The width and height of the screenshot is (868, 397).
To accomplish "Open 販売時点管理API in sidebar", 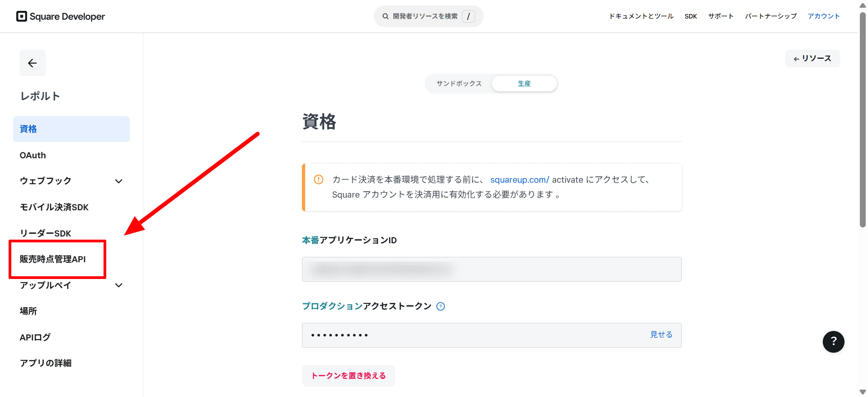I will tap(53, 259).
